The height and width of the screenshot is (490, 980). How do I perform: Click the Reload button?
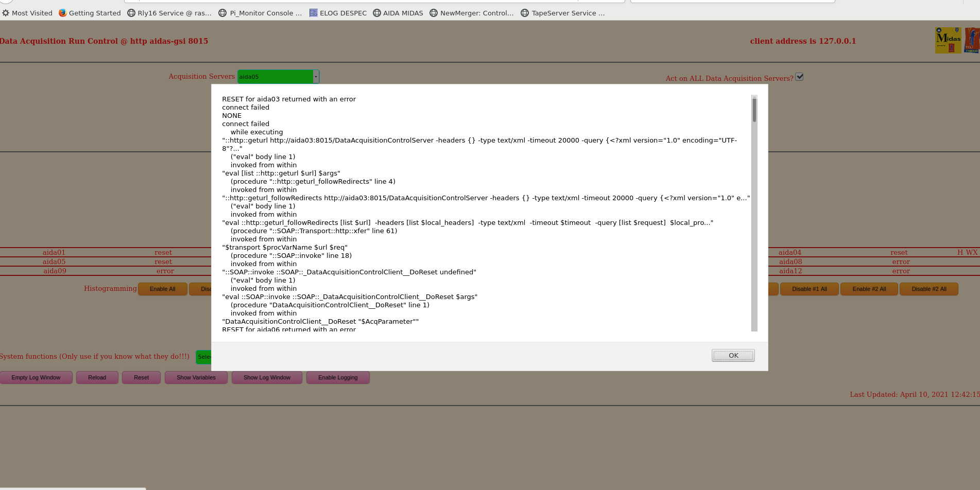pos(97,377)
